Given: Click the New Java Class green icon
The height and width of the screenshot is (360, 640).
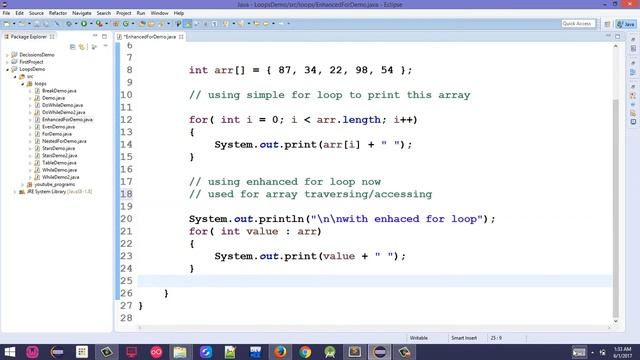Looking at the screenshot, I should [x=126, y=24].
